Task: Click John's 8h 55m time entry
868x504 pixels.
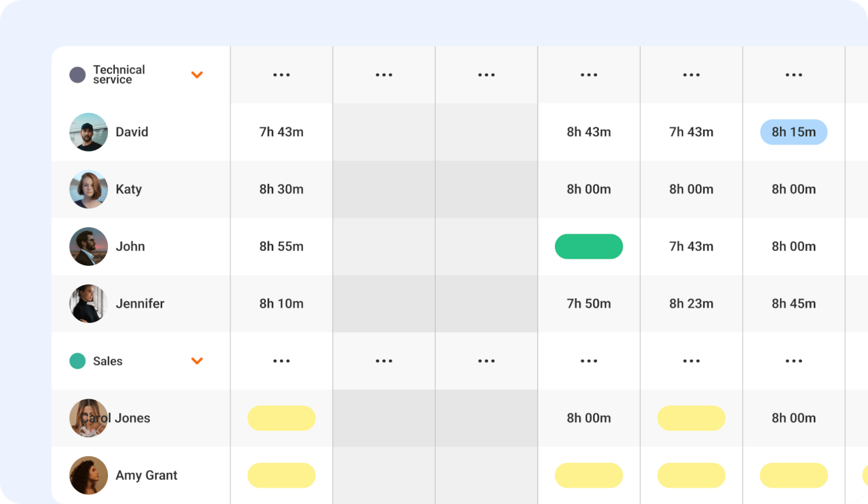Action: coord(282,246)
